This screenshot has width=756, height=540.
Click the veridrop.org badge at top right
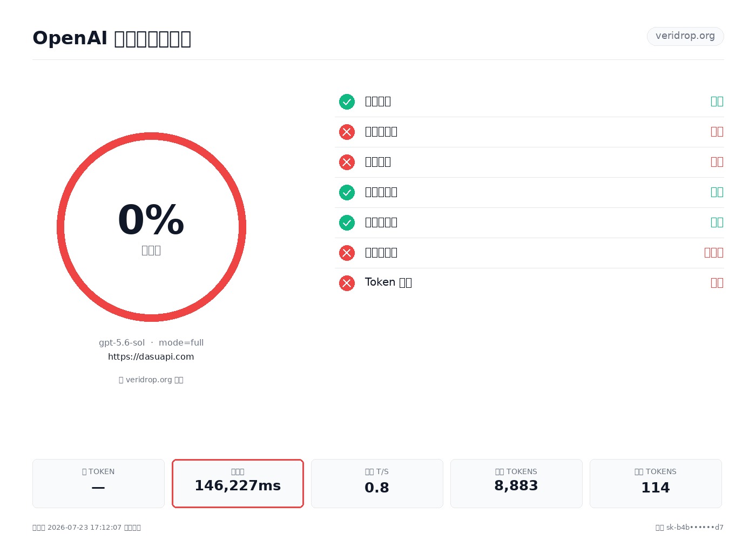685,36
